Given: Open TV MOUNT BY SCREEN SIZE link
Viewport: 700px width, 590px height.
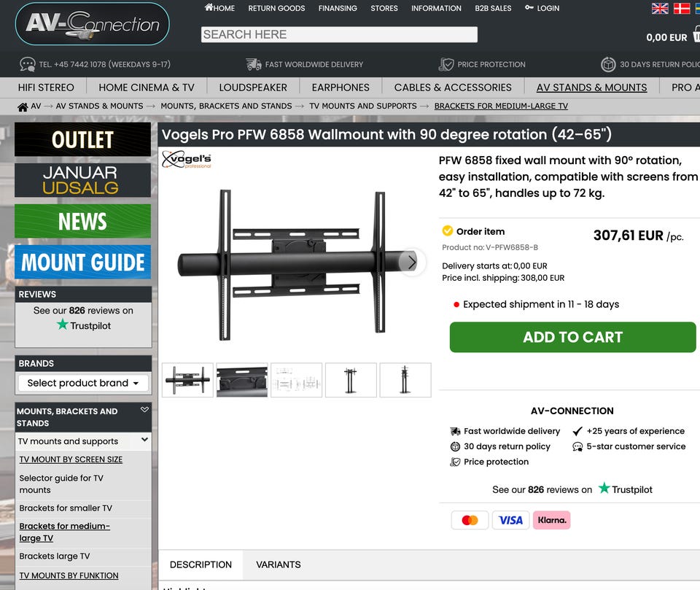Looking at the screenshot, I should (x=71, y=459).
